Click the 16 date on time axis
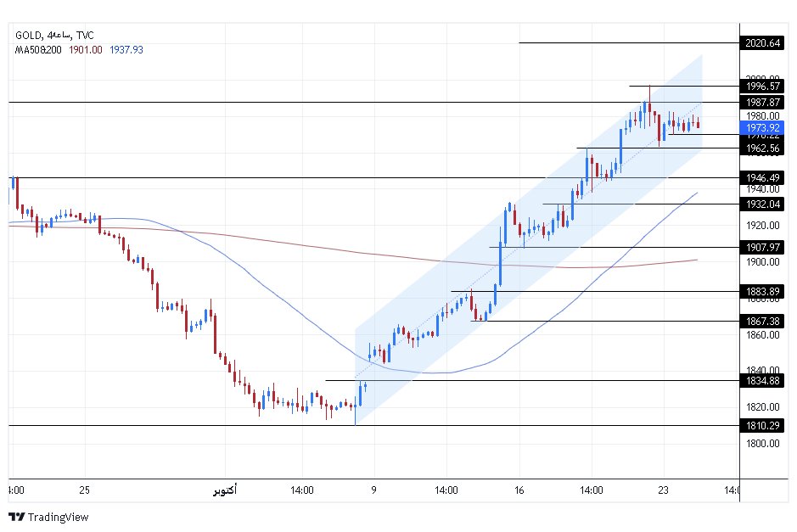This screenshot has height=532, width=797. point(519,490)
